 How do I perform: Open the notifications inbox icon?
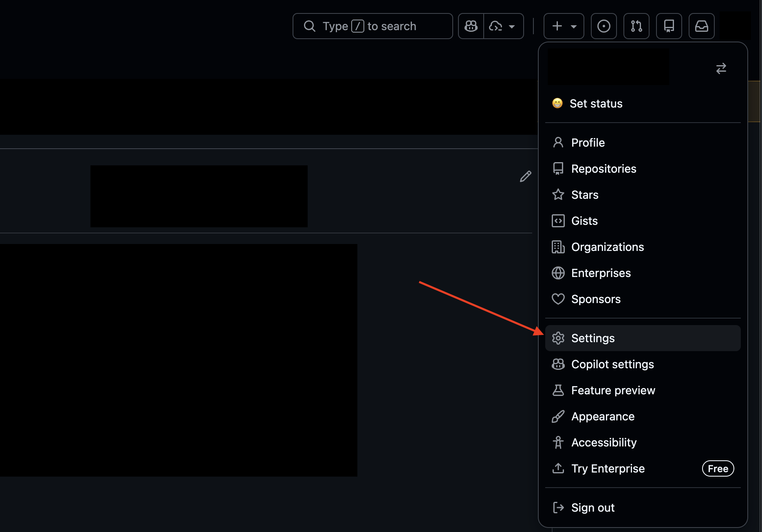[701, 26]
